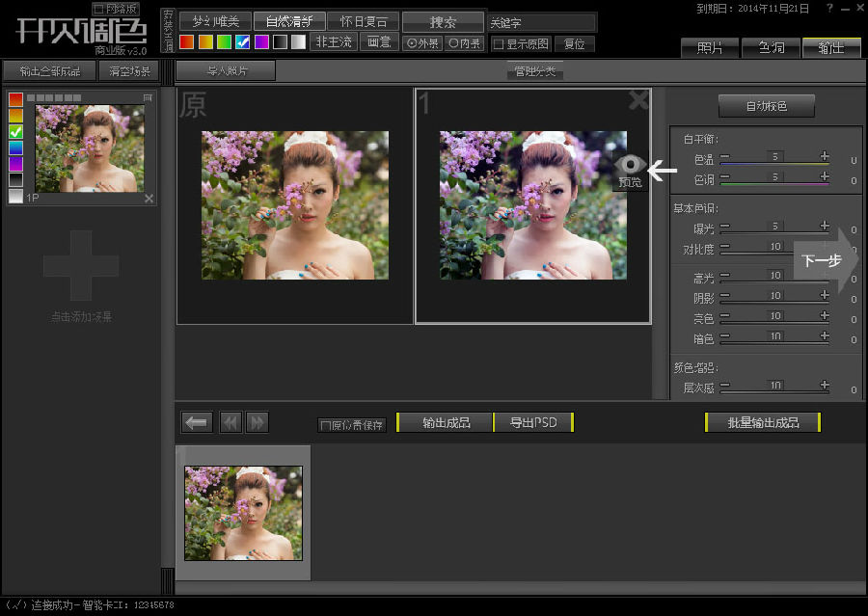
Task: Click the 导出PSD button
Action: click(533, 422)
